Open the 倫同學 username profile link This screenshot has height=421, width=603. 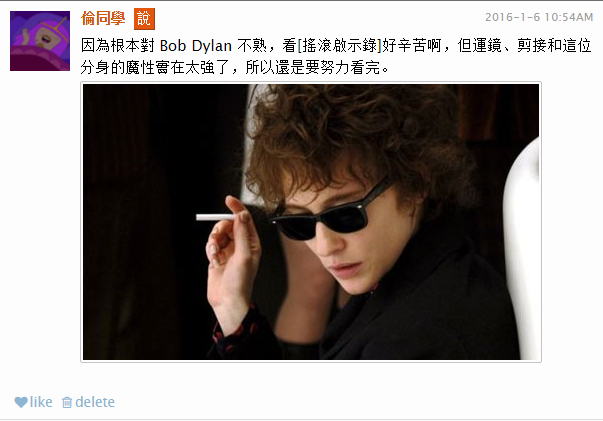(103, 18)
